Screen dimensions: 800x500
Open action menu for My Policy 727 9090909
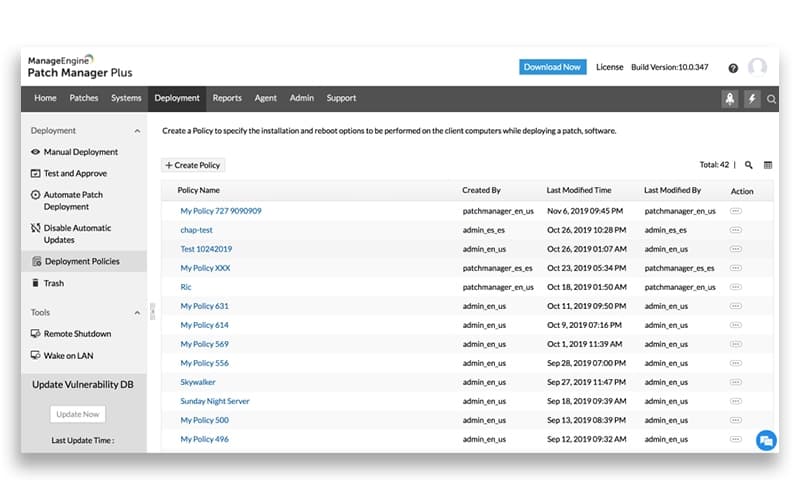pyautogui.click(x=735, y=211)
